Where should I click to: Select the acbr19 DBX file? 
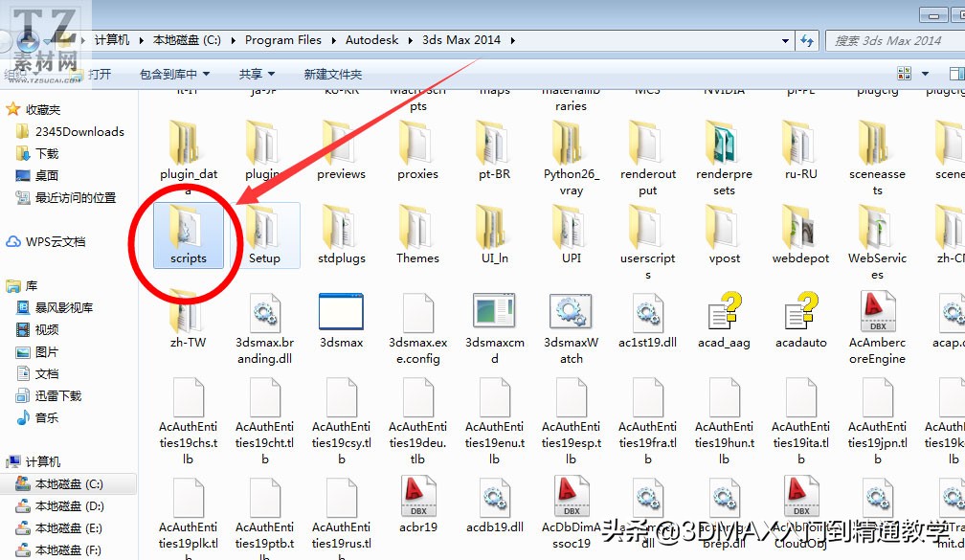[x=417, y=504]
